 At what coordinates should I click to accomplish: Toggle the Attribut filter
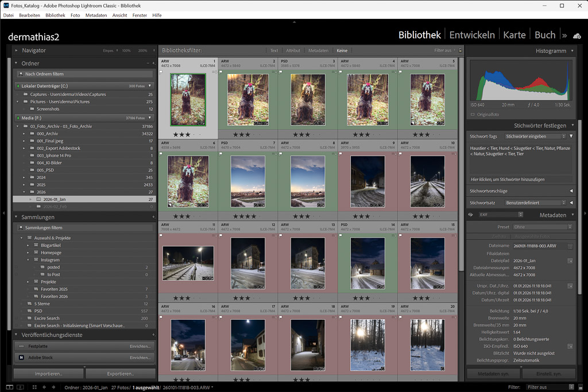pyautogui.click(x=293, y=51)
